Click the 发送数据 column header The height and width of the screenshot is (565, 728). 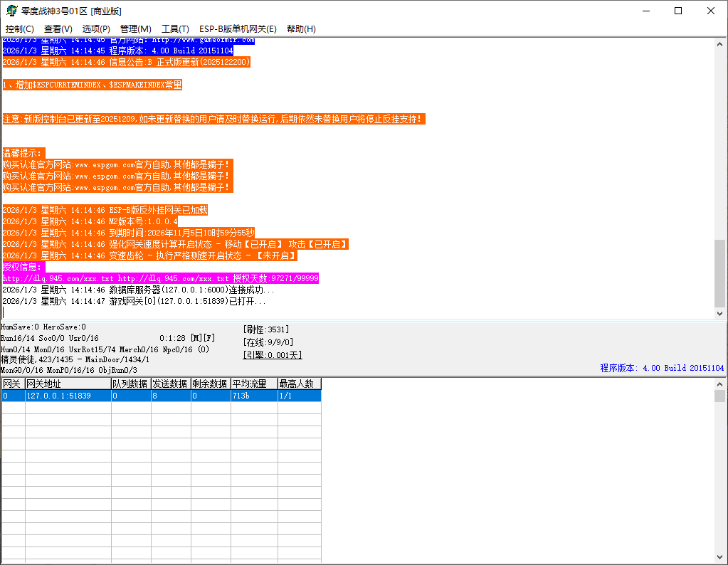coord(170,384)
